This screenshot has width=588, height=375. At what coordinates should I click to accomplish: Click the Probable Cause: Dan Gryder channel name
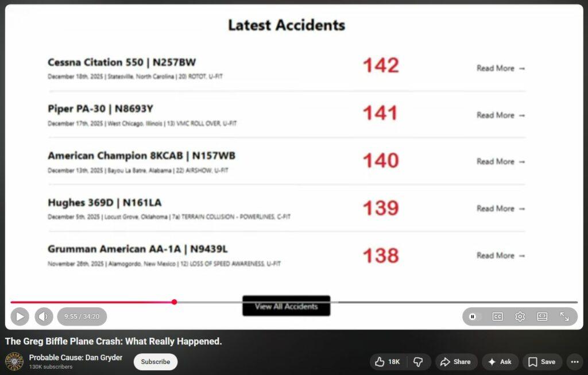pyautogui.click(x=76, y=358)
